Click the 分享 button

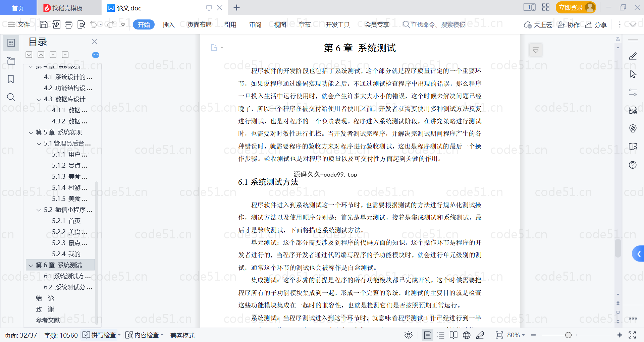click(x=596, y=24)
